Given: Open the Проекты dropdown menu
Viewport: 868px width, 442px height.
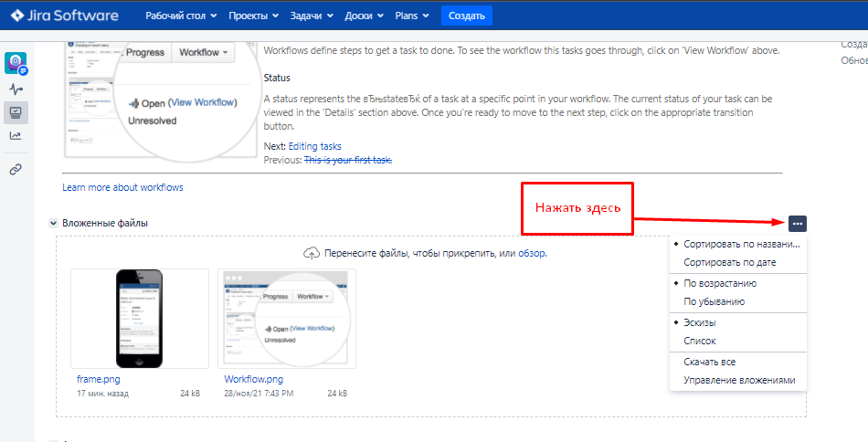Looking at the screenshot, I should 253,16.
